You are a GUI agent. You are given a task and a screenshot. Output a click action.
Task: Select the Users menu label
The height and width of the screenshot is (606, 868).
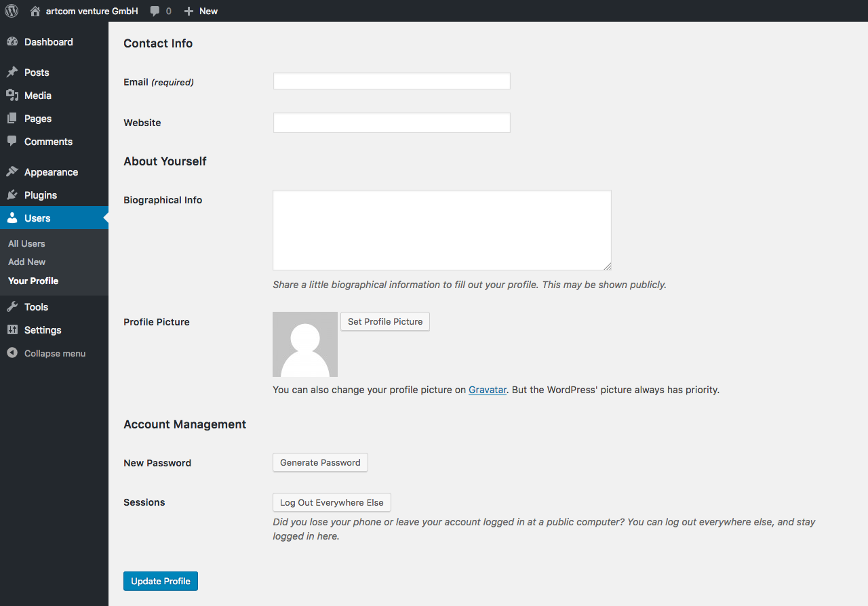pos(37,218)
